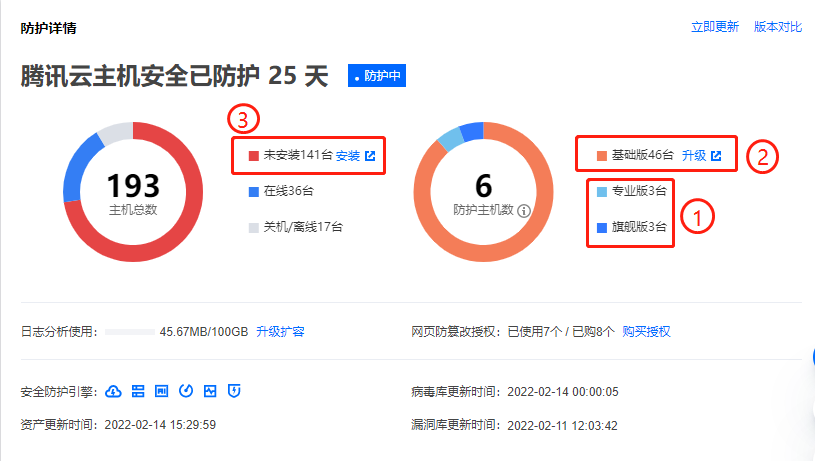
Task: Click the 专业版3台 legend text
Action: pyautogui.click(x=639, y=191)
